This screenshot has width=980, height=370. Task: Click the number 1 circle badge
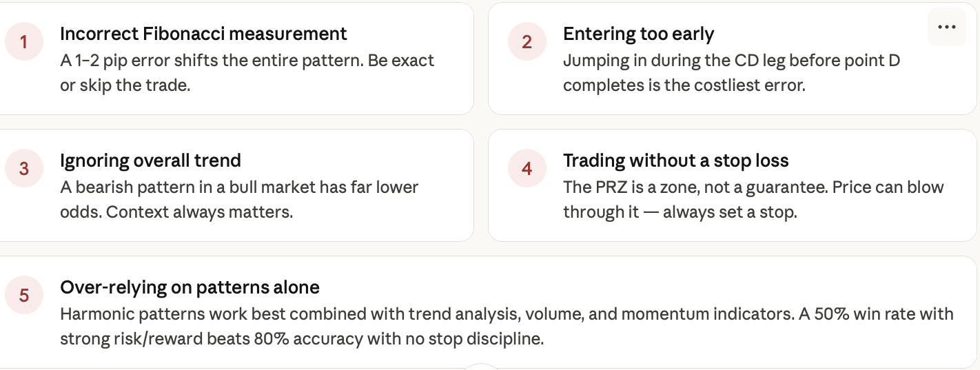(24, 42)
